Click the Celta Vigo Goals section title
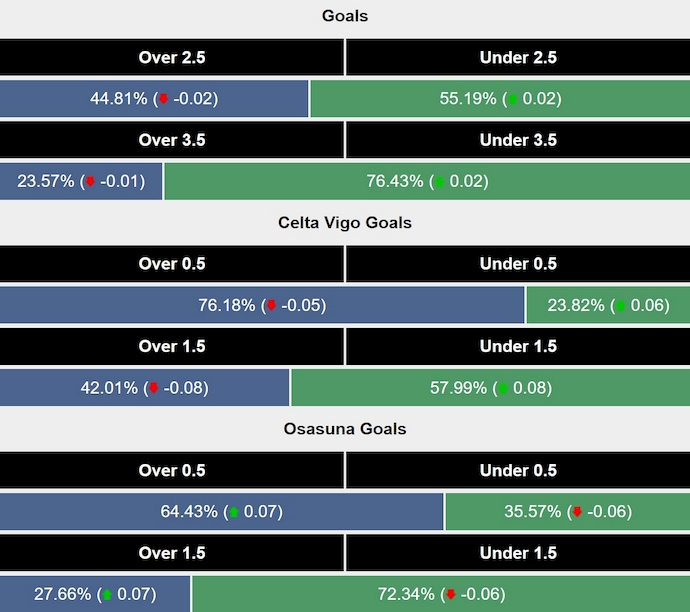 click(345, 222)
